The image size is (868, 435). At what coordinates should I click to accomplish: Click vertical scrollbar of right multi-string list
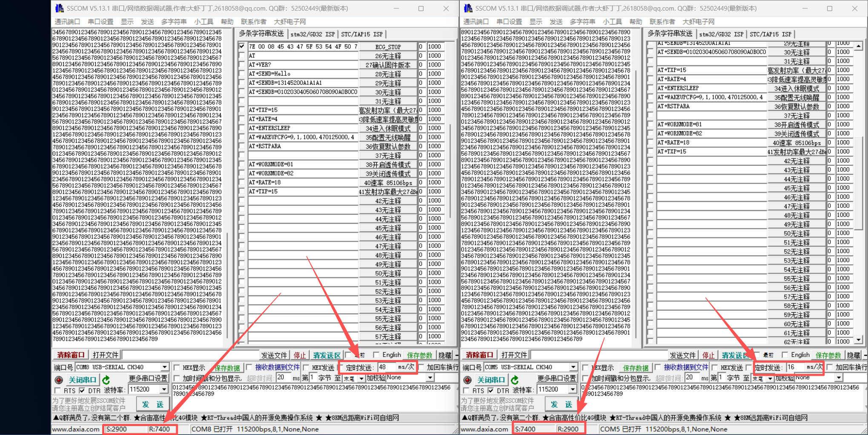coord(859,193)
